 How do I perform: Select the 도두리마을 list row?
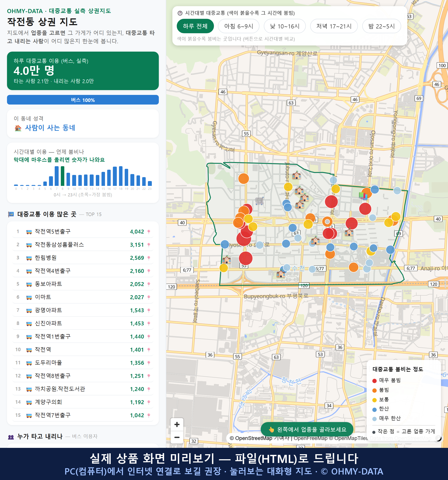click(83, 363)
